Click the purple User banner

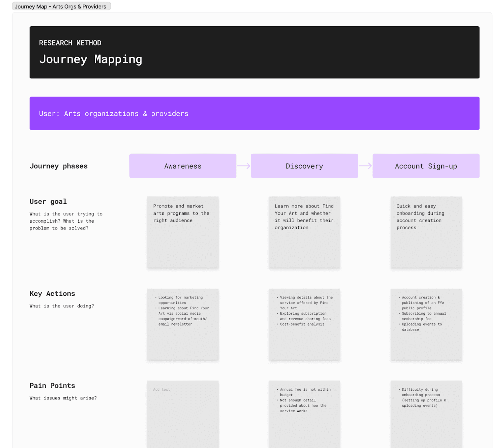254,113
